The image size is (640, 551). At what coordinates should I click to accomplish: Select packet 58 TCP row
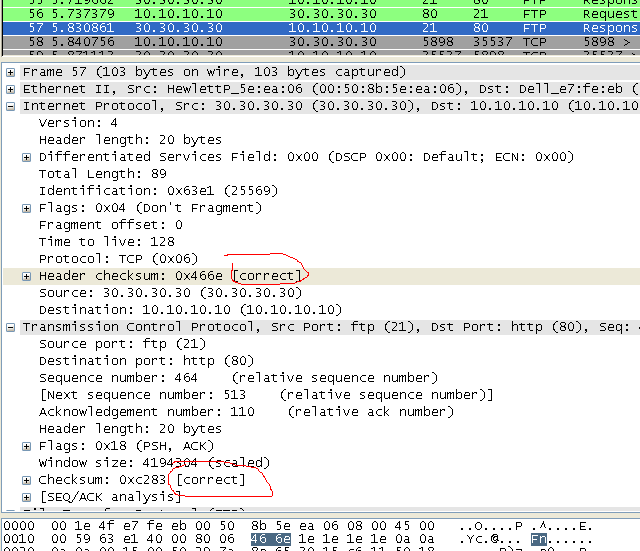[300, 43]
